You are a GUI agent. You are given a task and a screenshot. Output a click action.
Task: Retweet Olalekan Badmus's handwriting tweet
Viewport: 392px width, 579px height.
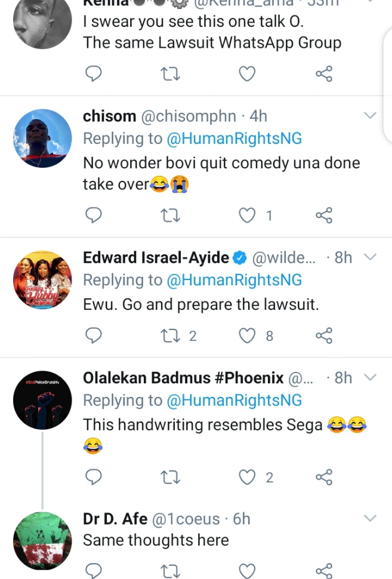point(171,477)
